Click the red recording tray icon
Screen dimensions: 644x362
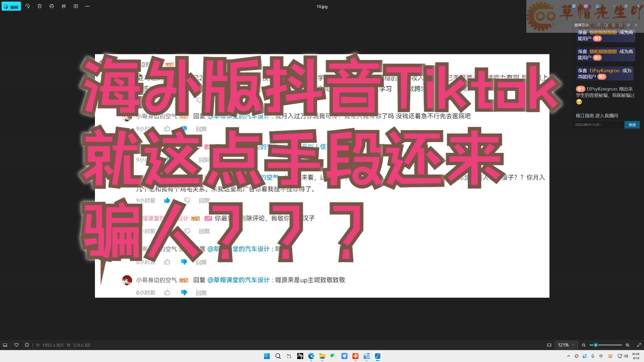pyautogui.click(x=577, y=356)
